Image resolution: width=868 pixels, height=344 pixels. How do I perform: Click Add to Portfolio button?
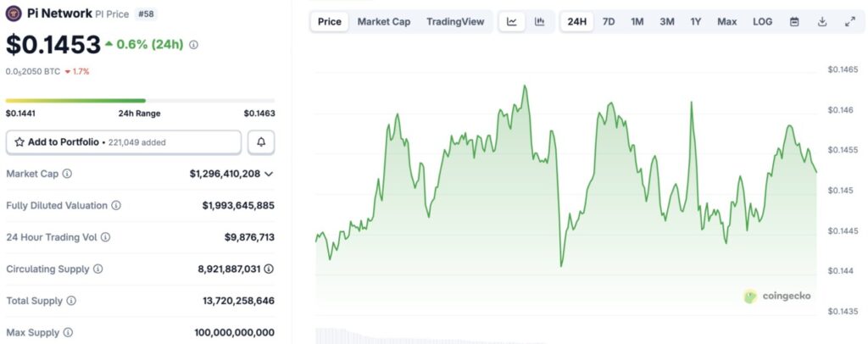click(124, 142)
